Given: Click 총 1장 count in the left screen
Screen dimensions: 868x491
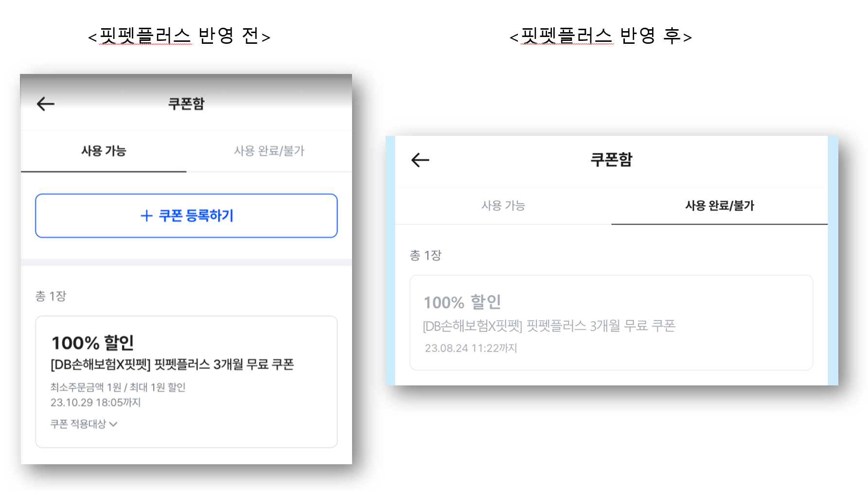Looking at the screenshot, I should (x=51, y=296).
